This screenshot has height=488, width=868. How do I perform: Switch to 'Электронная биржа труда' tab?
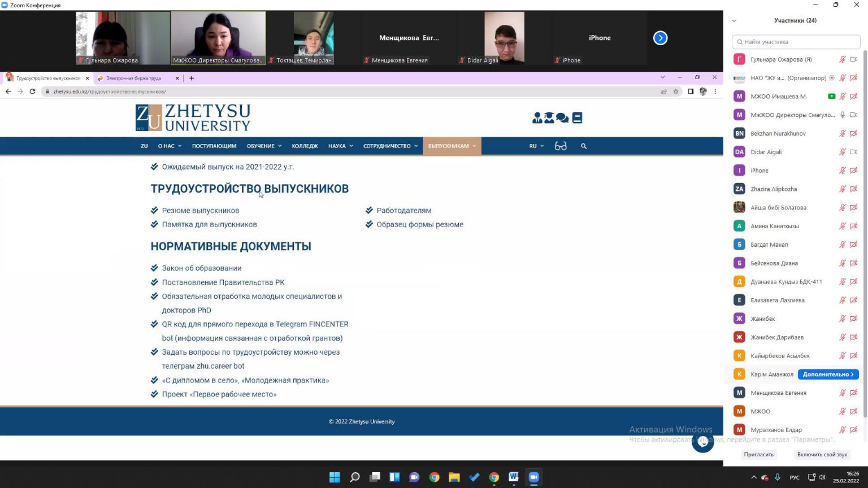coord(134,79)
